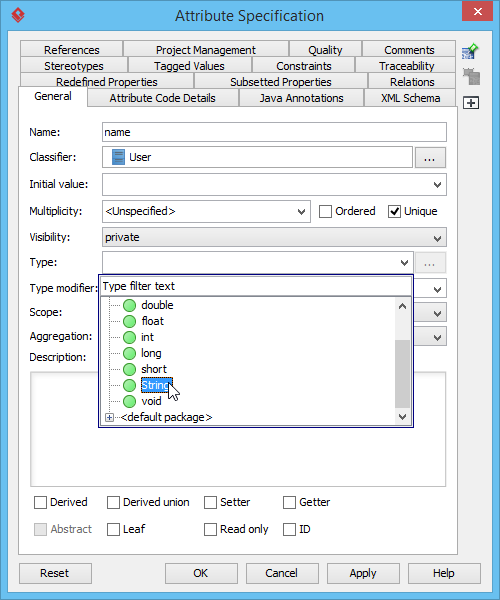Click the type list scroll up arrow
Screen dimensions: 500x600
coord(402,306)
